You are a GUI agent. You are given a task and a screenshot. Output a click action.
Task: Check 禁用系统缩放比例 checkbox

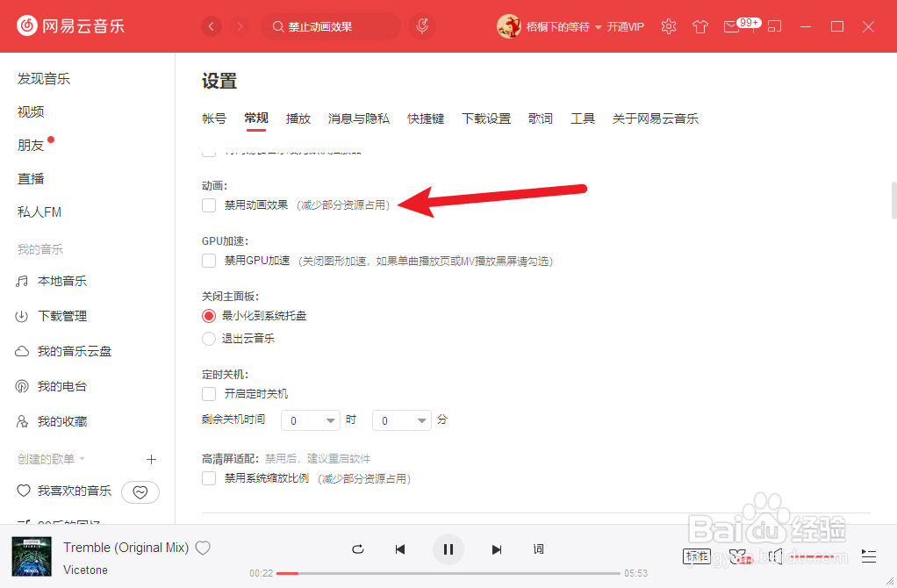click(x=209, y=478)
